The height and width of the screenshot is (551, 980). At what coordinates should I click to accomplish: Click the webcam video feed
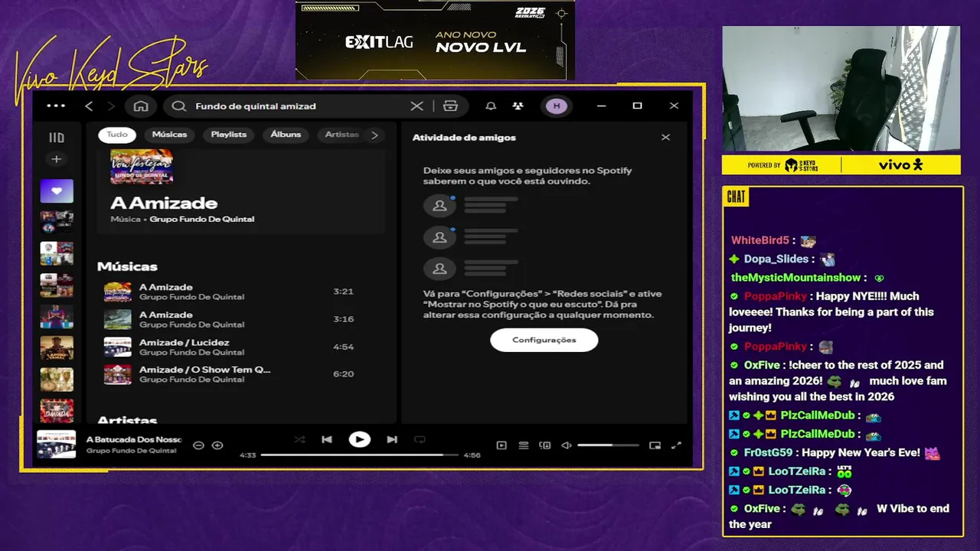click(x=841, y=89)
